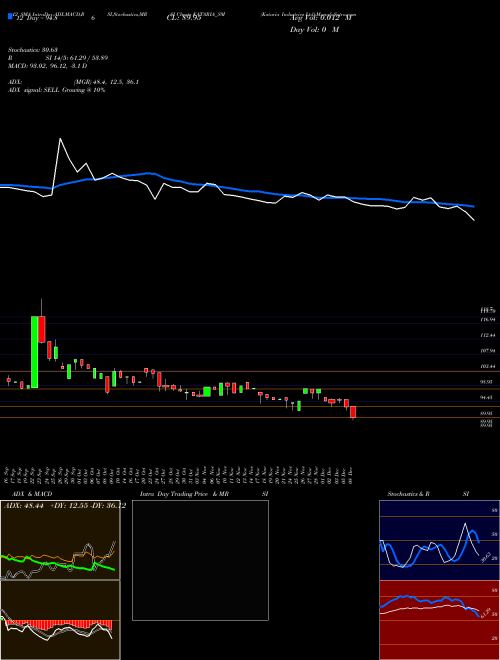Click the 'CL: 89.95' closing price label

pyautogui.click(x=184, y=18)
